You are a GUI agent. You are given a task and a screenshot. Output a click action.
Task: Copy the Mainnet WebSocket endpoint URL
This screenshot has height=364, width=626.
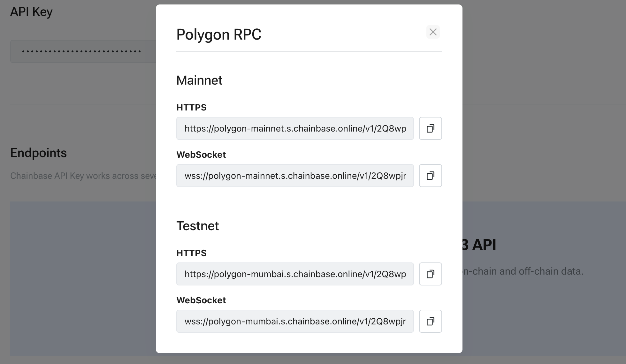tap(430, 176)
